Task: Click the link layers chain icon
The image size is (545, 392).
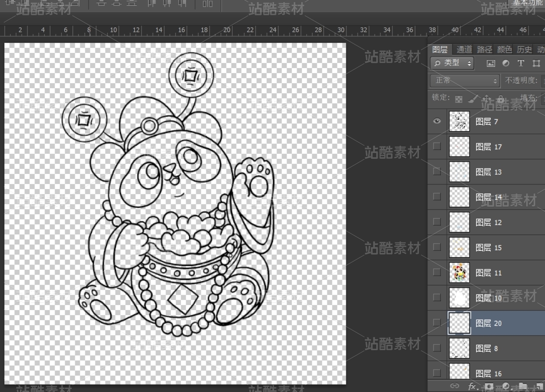Action: coord(455,386)
